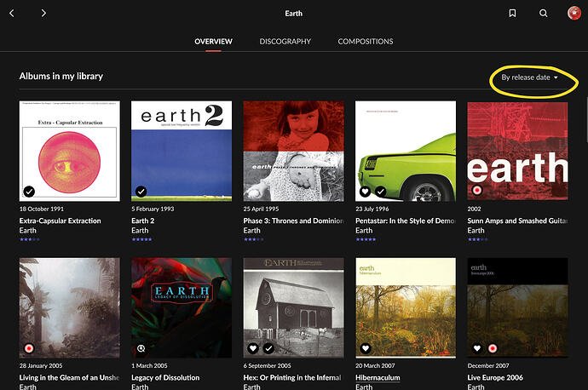
Task: Click the date text '25 April 1995'
Action: [261, 209]
